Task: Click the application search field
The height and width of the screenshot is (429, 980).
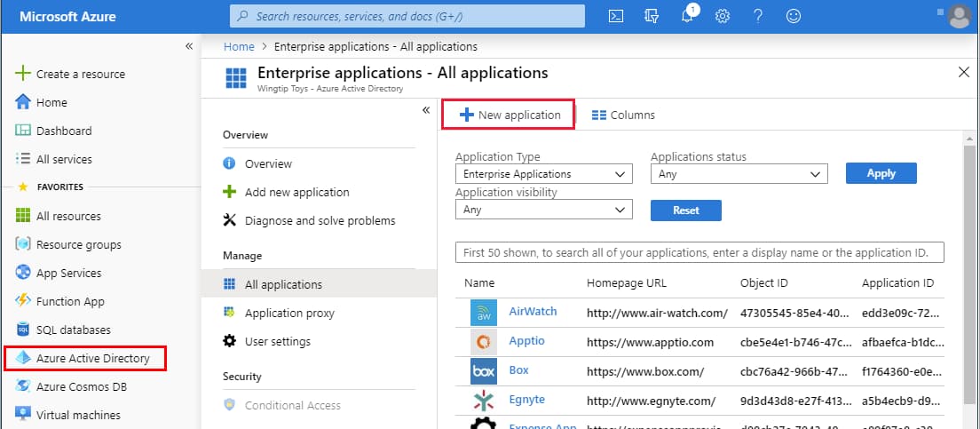Action: click(699, 252)
